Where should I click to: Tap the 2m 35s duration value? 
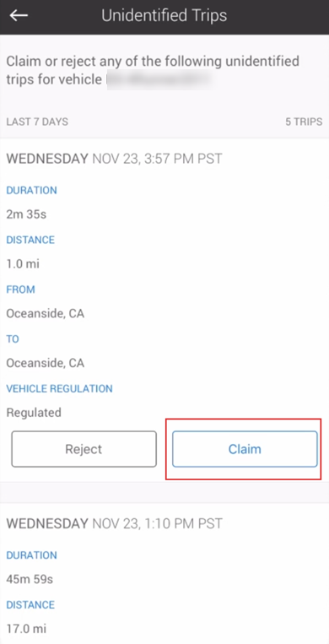tap(26, 214)
